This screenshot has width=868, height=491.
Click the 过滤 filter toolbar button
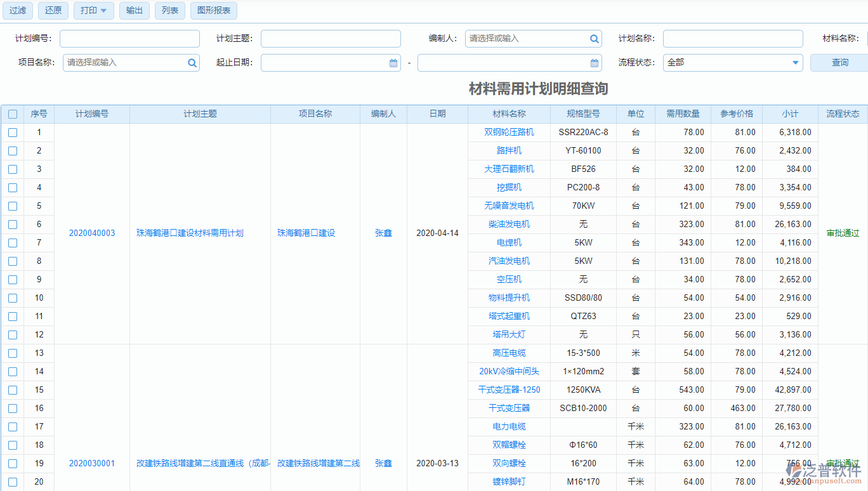pos(17,11)
